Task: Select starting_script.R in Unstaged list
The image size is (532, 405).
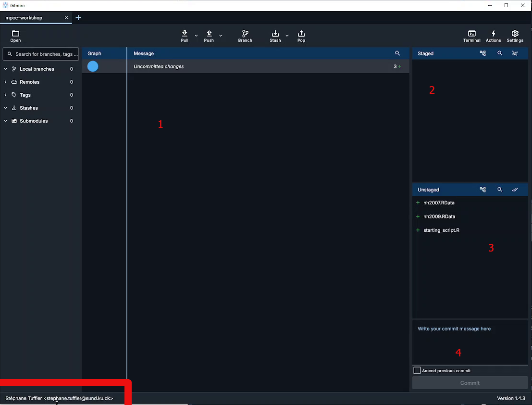Action: tap(441, 230)
